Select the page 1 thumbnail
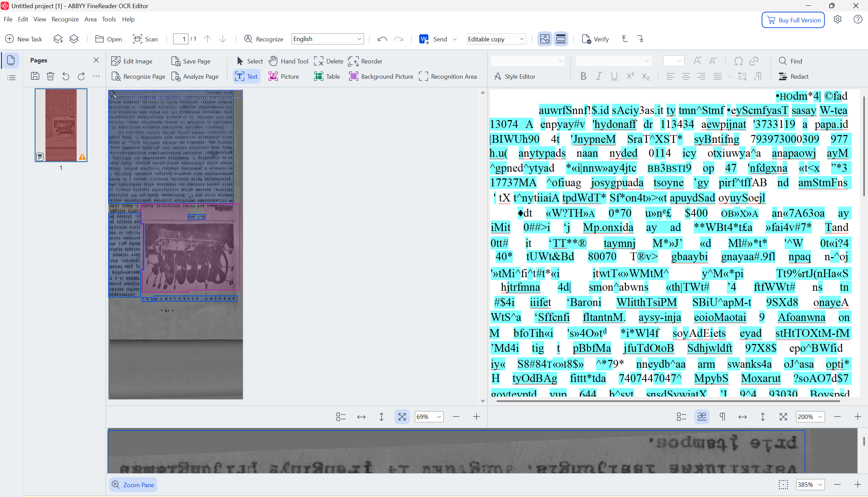 [x=61, y=125]
